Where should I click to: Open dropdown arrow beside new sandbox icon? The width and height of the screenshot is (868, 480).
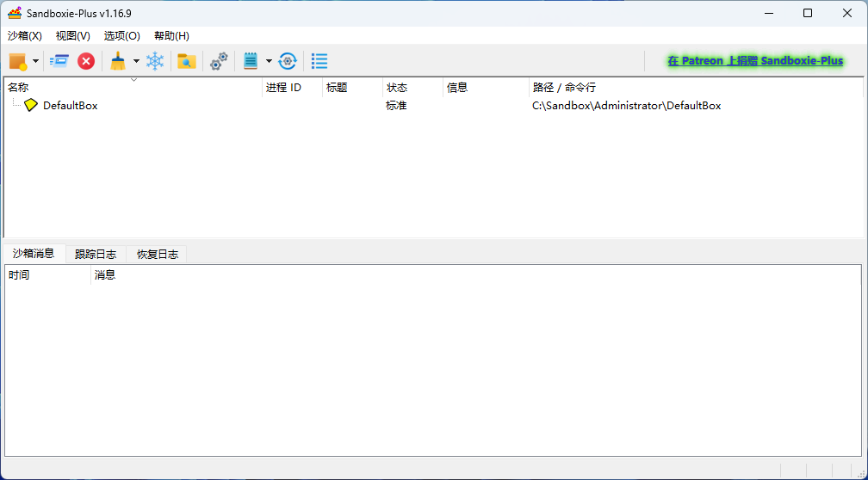coord(36,61)
